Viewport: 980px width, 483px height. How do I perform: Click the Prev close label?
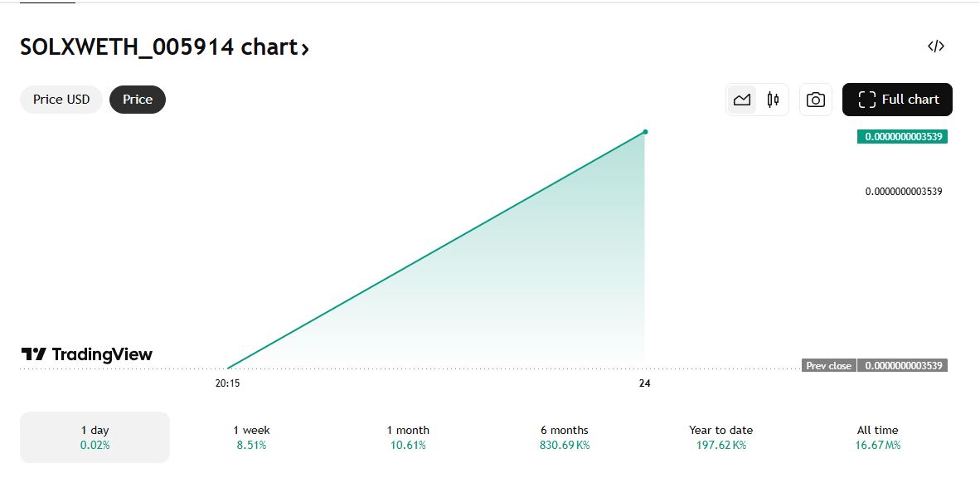[828, 365]
